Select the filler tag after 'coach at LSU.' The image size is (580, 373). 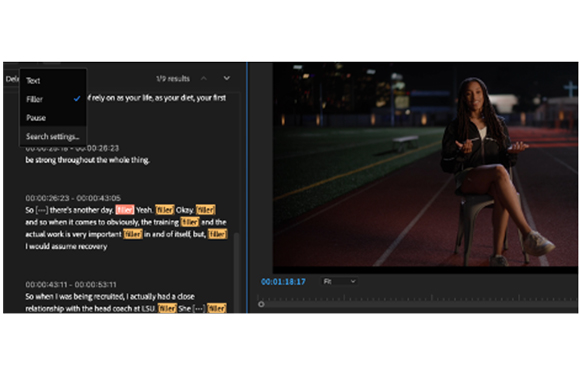(x=167, y=308)
